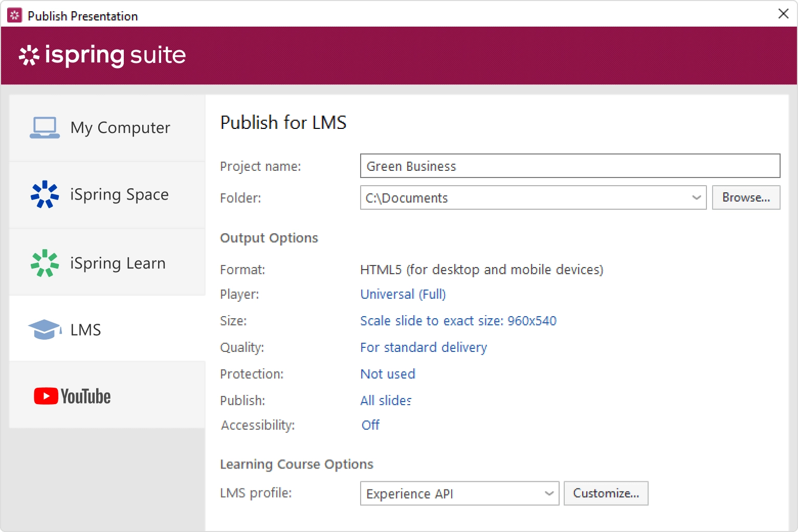
Task: Select the LMS publishing tab
Action: (107, 328)
